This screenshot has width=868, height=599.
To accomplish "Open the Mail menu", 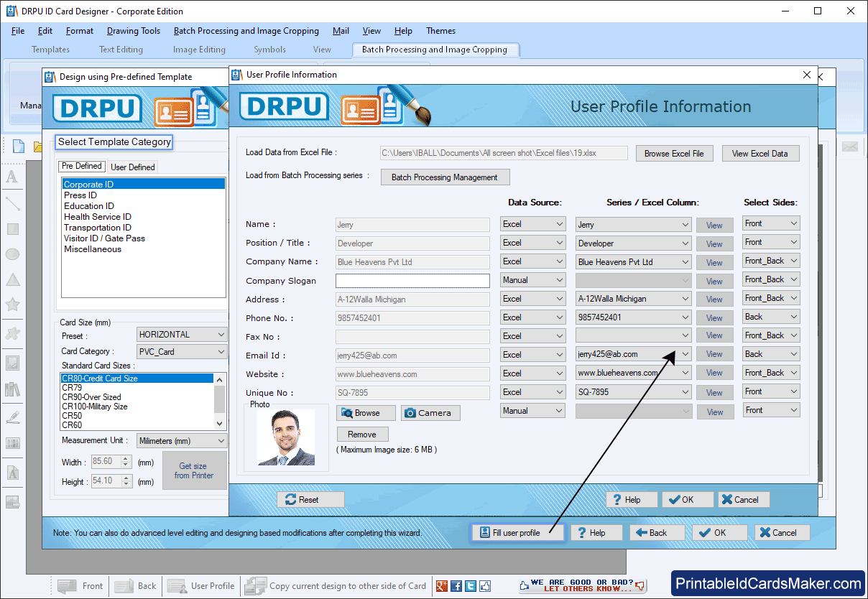I will pyautogui.click(x=341, y=31).
